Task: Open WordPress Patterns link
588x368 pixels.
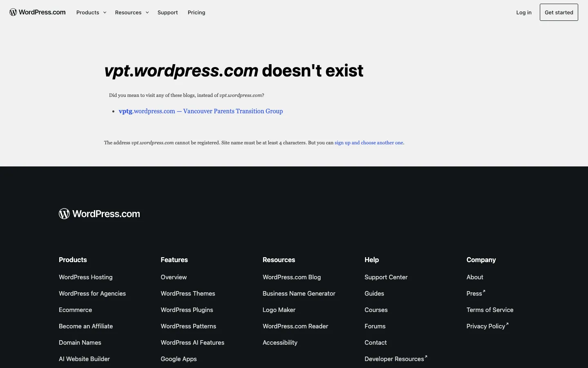Action: pos(189,326)
